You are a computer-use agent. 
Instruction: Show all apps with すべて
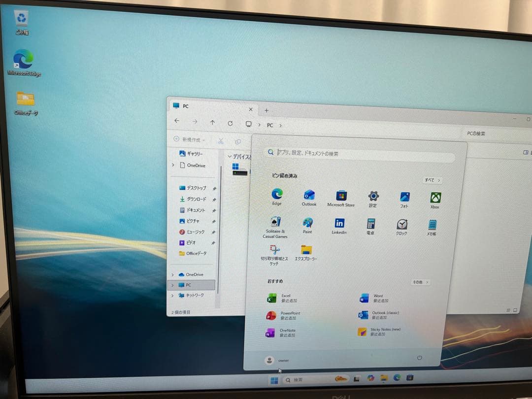tap(431, 180)
